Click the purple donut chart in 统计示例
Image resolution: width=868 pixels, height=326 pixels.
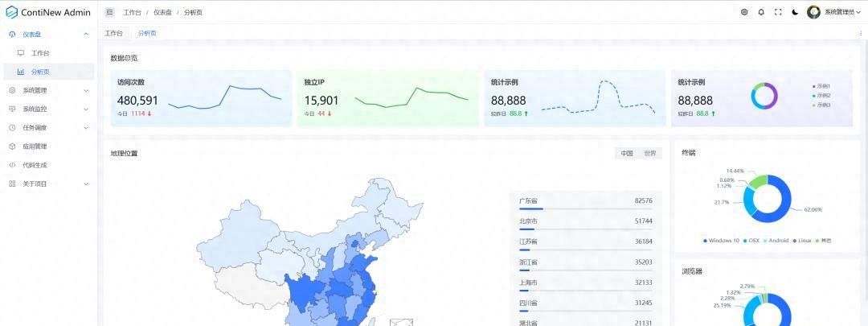coord(764,96)
